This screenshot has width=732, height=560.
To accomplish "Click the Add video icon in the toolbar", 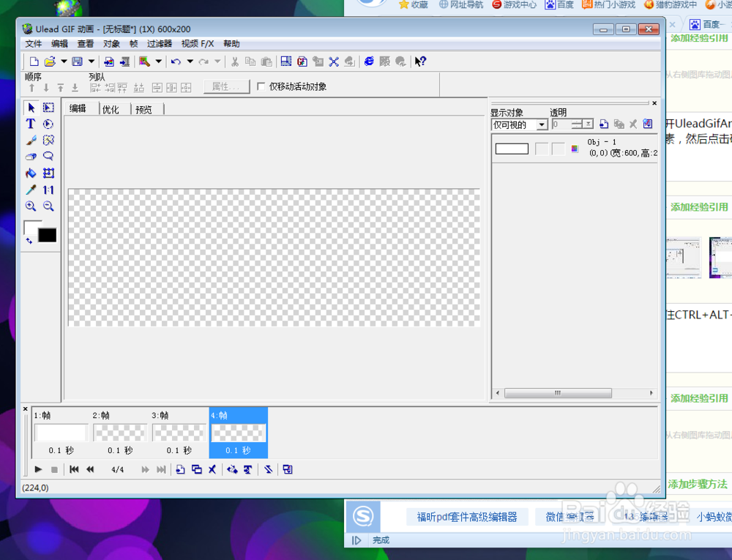I will coord(124,61).
